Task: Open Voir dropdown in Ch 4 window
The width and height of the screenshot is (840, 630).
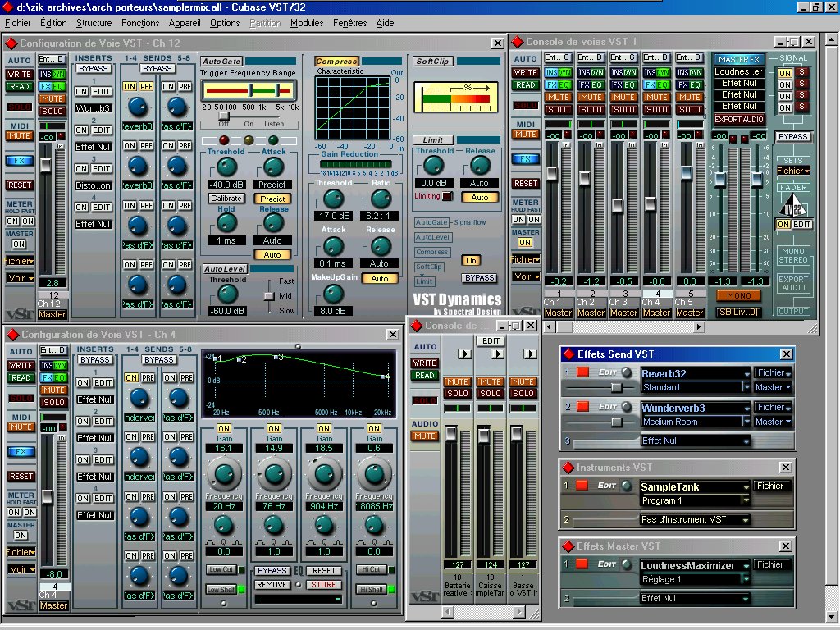Action: pyautogui.click(x=21, y=569)
